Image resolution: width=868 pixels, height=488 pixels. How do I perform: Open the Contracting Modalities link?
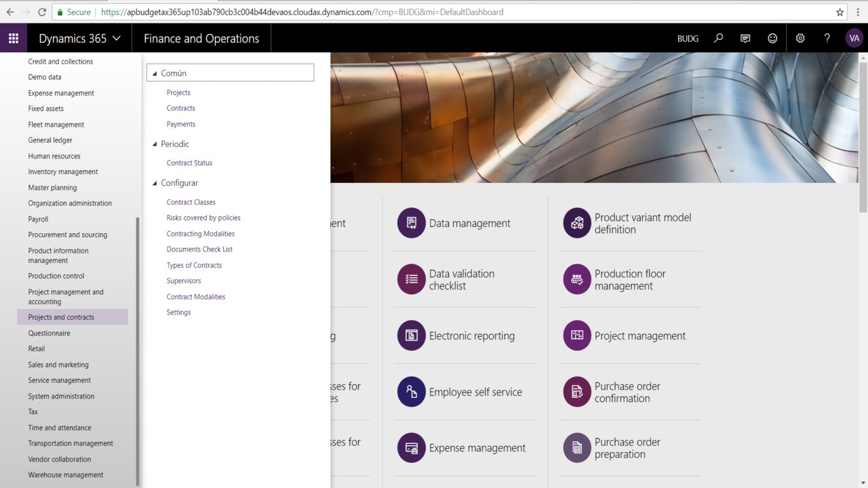(x=201, y=234)
